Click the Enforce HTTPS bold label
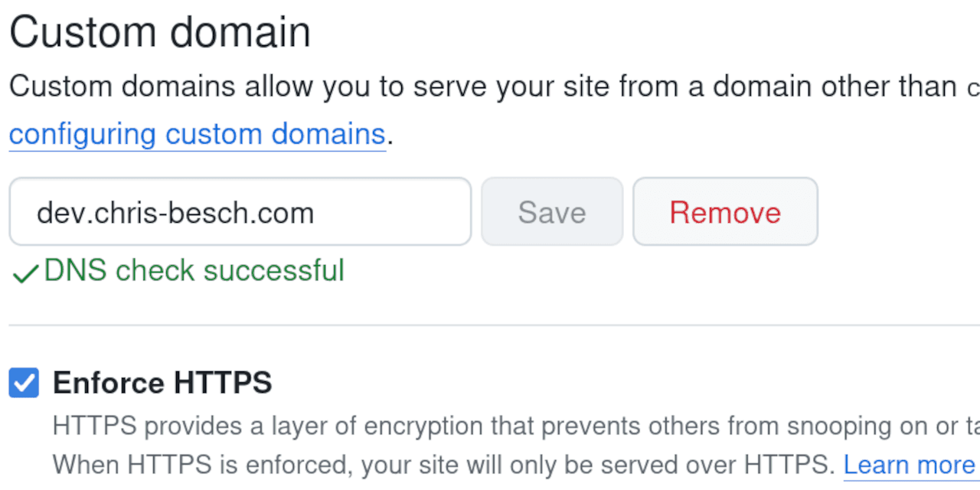Screen dimensions: 980x490 coord(162,383)
